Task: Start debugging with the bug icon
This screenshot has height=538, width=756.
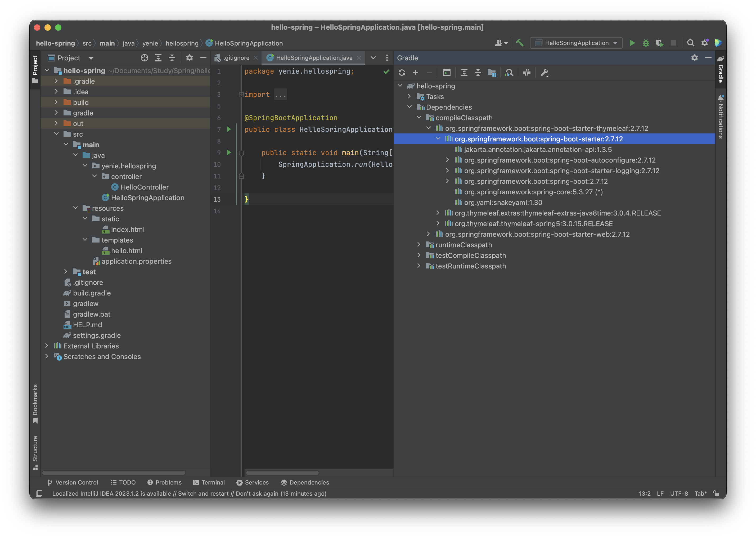Action: (x=645, y=43)
